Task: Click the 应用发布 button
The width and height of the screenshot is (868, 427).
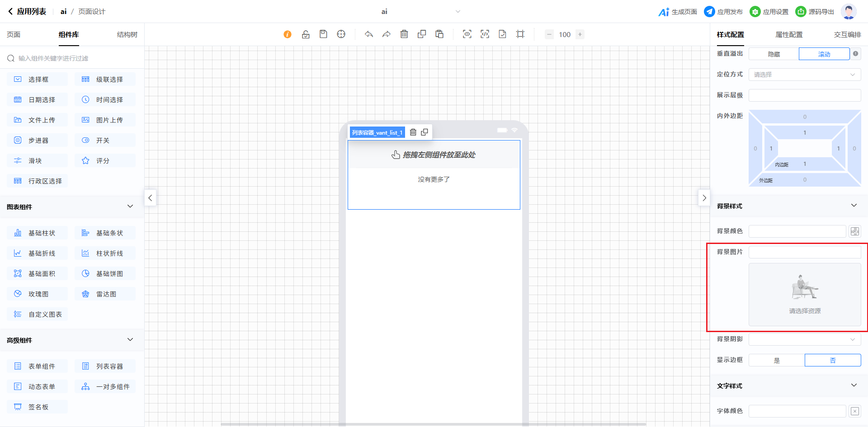Action: (723, 12)
